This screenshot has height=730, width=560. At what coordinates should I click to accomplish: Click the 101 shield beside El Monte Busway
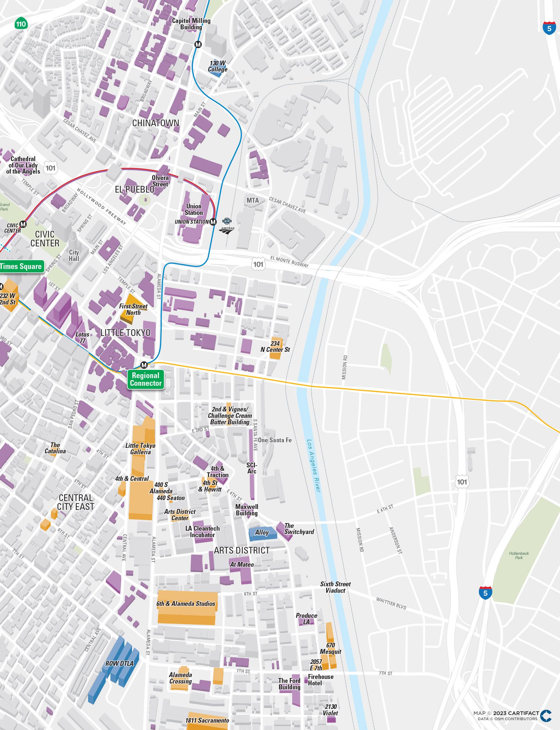pos(258,265)
